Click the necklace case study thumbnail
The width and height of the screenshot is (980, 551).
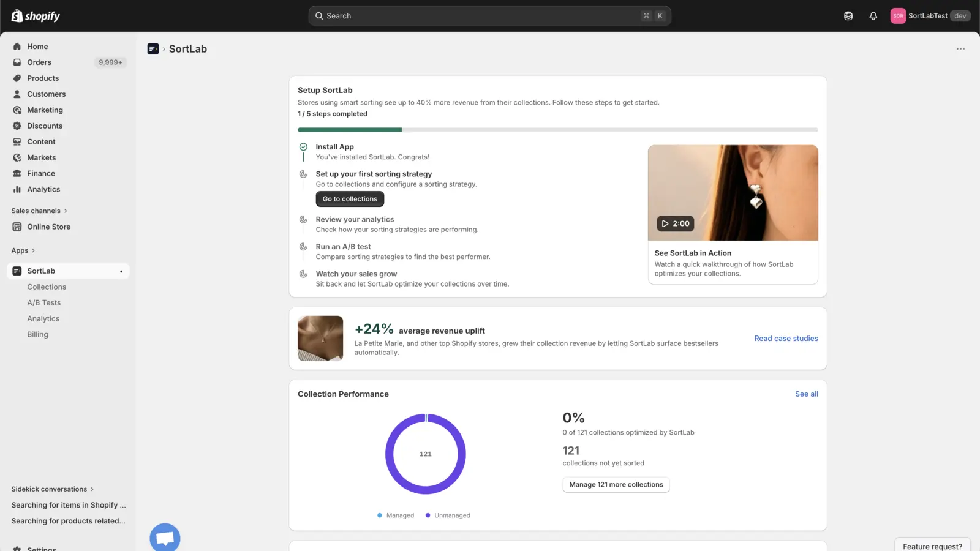(320, 339)
